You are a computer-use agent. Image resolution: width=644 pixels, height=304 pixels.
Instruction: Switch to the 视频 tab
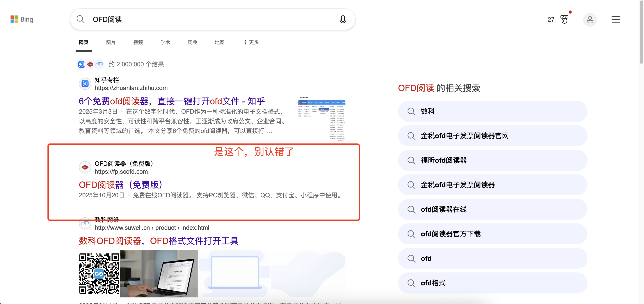(x=138, y=42)
